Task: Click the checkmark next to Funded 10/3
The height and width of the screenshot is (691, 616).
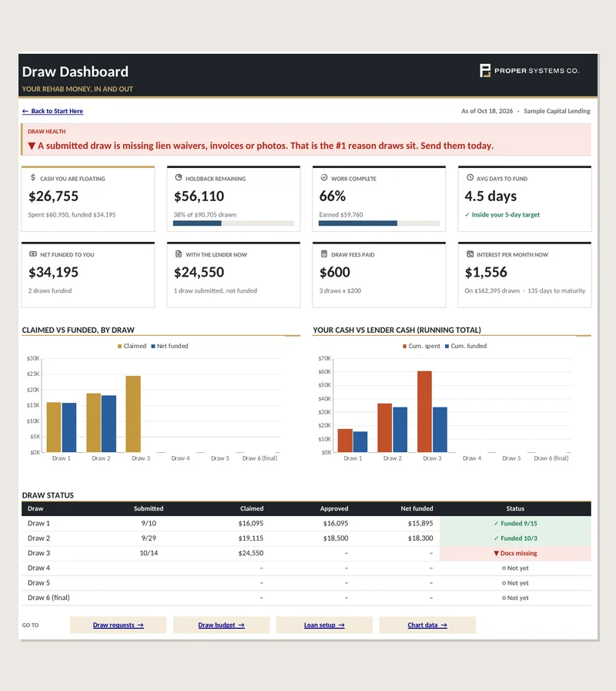Action: [496, 538]
